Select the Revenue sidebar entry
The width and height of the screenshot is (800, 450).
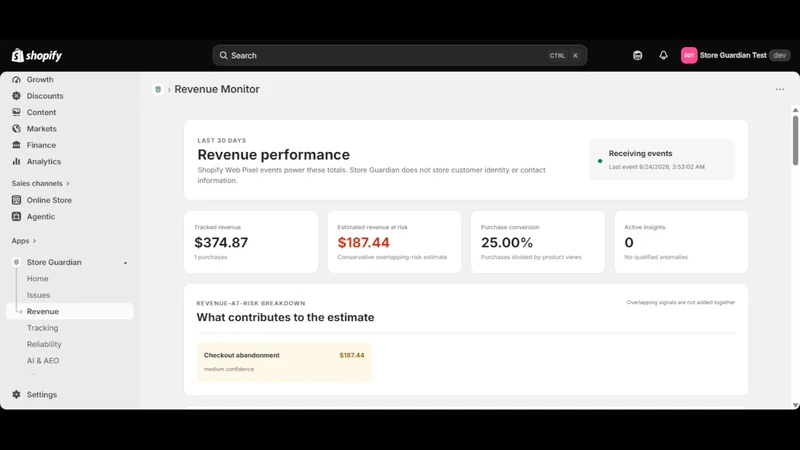click(70, 311)
